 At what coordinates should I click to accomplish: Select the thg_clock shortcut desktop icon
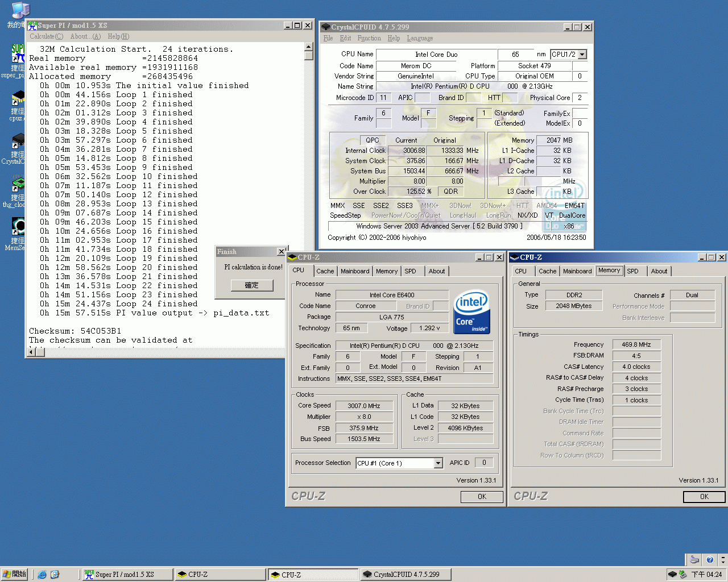(17, 184)
